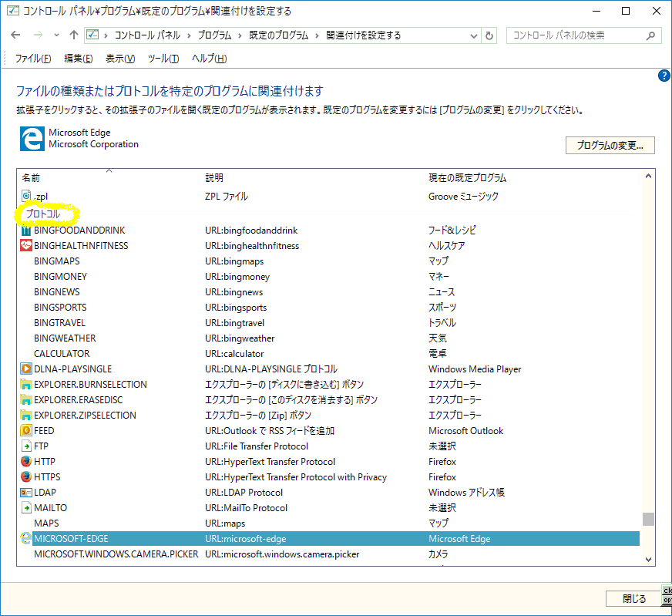The width and height of the screenshot is (672, 616).
Task: Expand chevron after コントロール パネル breadcrumb
Action: click(189, 35)
